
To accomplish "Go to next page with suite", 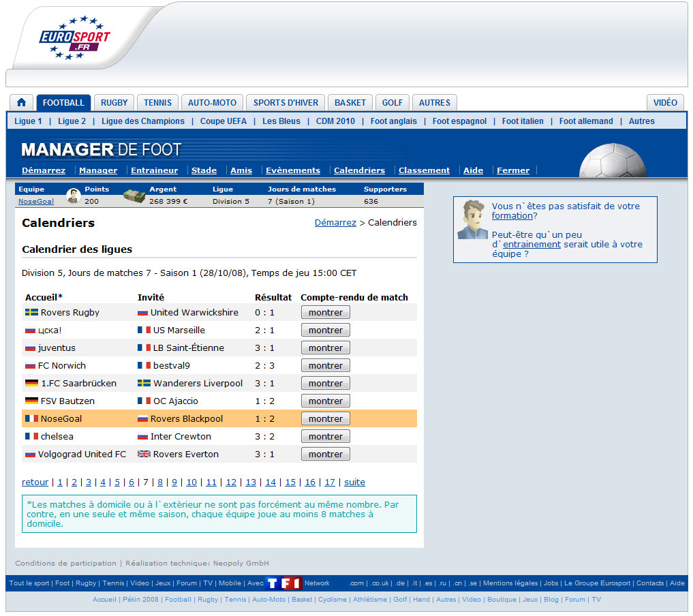I will (x=354, y=482).
